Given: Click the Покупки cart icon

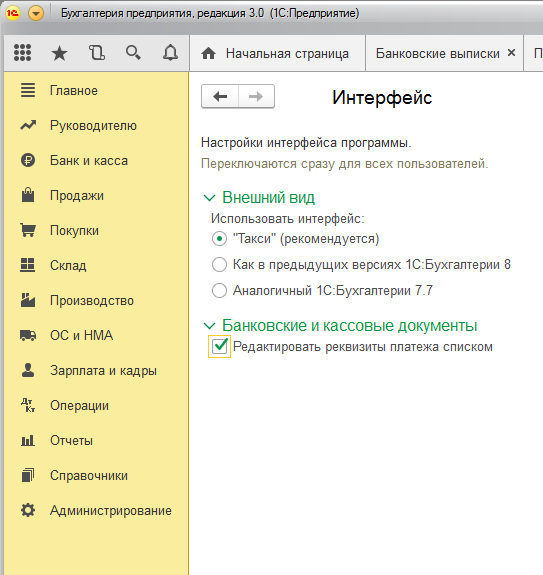Looking at the screenshot, I should click(28, 230).
